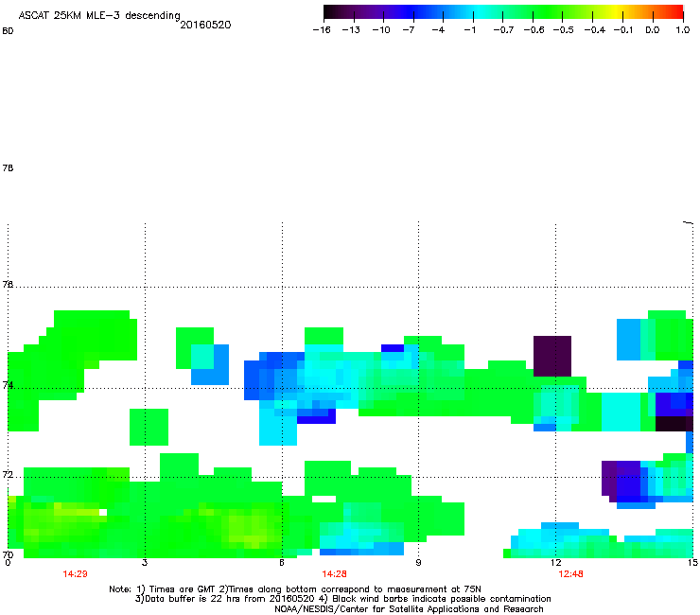The width and height of the screenshot is (700, 615).
Task: Click the -16 colorbar label
Action: click(322, 30)
